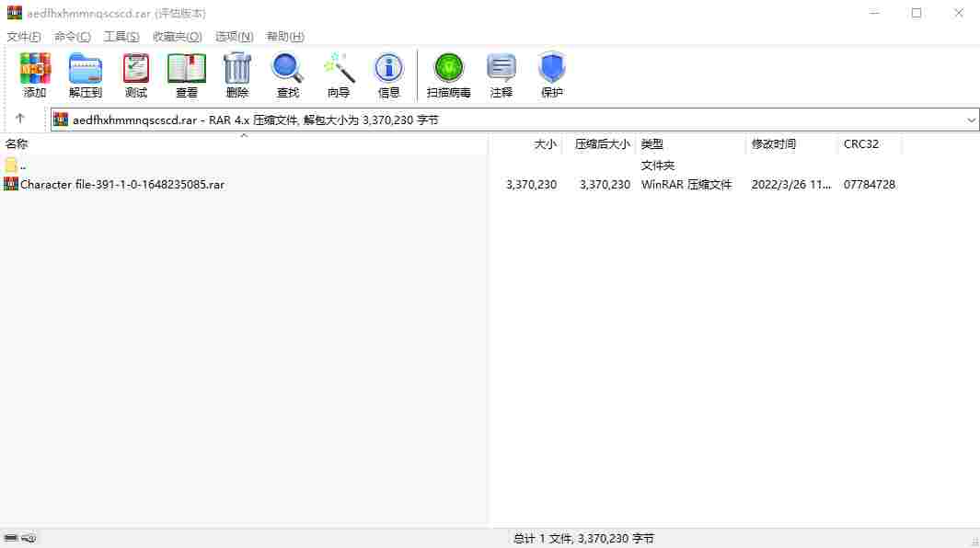Open the 查看 (View) toolbar icon

point(186,69)
